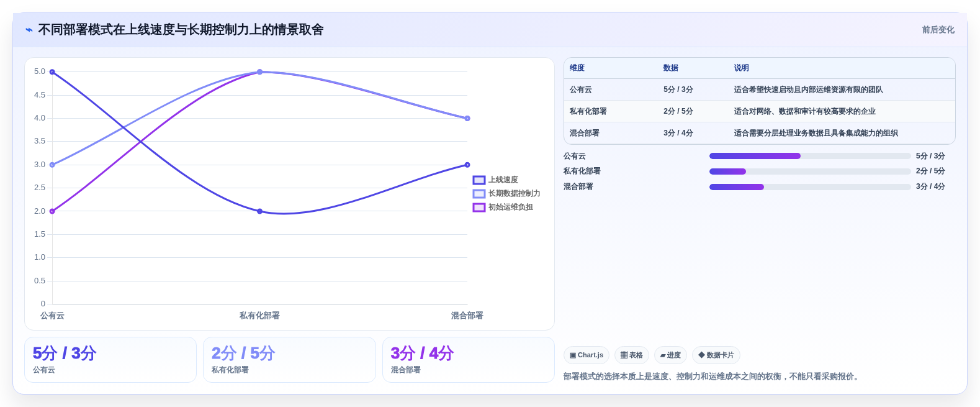The height and width of the screenshot is (407, 980).
Task: Click the 公有云 progress row label
Action: point(575,156)
